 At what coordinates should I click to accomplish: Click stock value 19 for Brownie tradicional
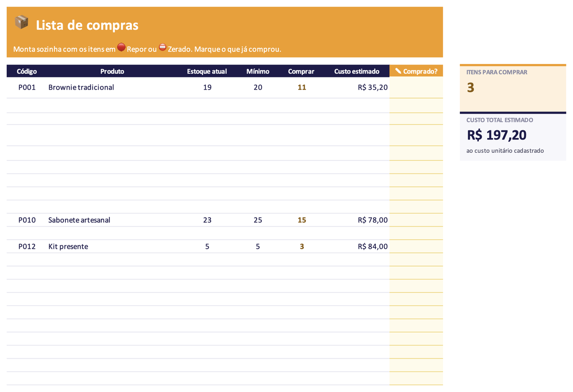click(x=207, y=87)
